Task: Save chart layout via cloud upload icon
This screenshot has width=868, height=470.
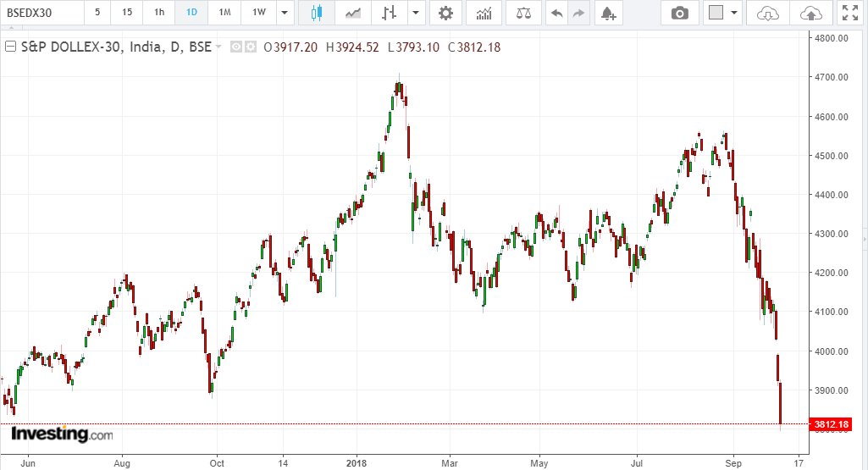Action: click(810, 13)
